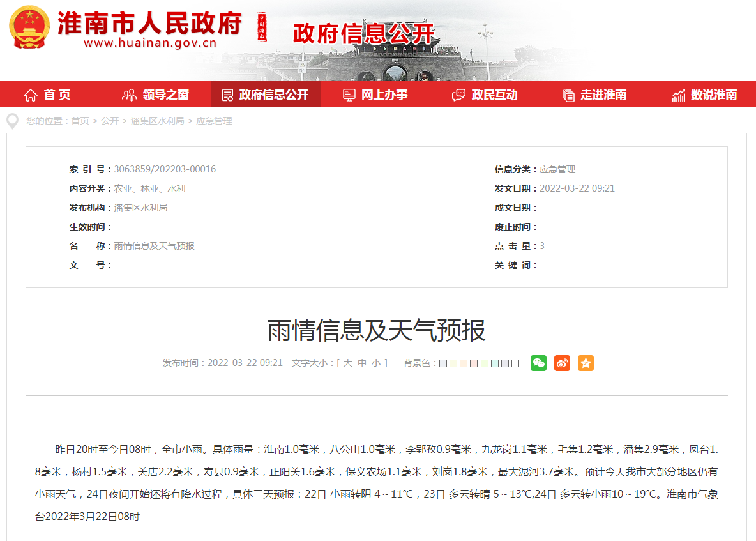This screenshot has width=756, height=541.
Task: Pick the first 背景色 background color swatch
Action: point(442,363)
